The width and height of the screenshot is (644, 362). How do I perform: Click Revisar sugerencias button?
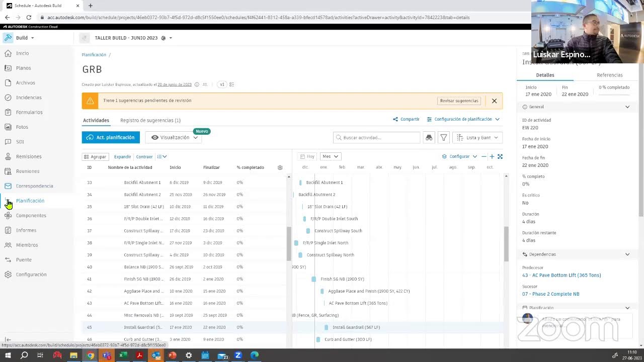459,101
